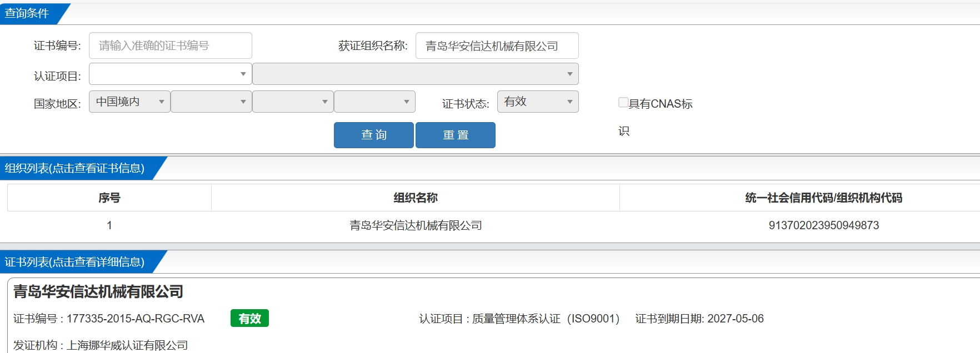
Task: Click row number 1 in the organization list
Action: 109,225
